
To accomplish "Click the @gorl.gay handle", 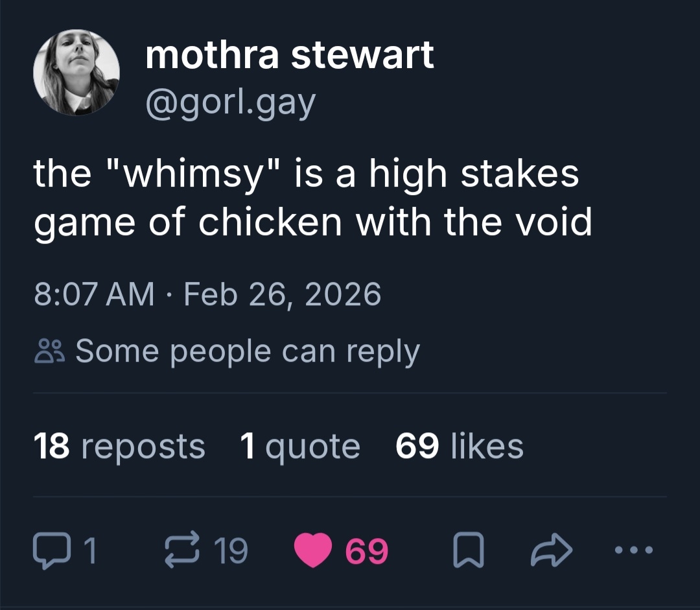I will [x=231, y=102].
